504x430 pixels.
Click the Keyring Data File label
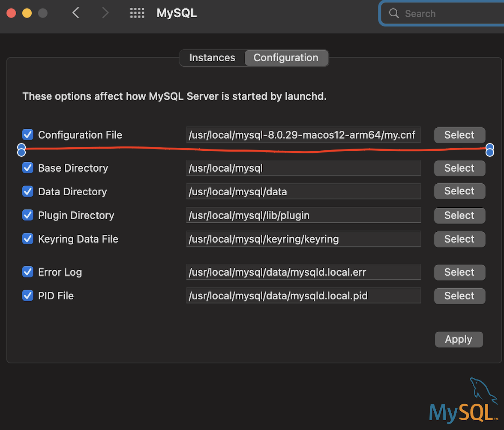click(78, 239)
